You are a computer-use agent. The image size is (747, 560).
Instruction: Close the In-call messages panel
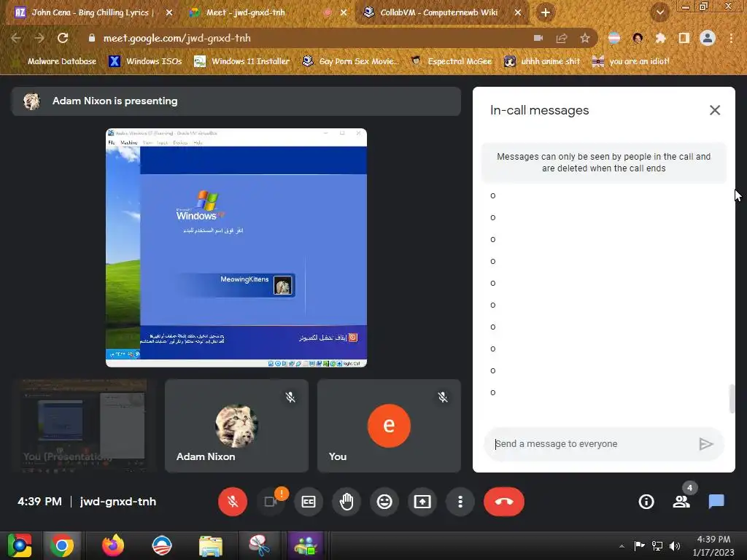point(715,111)
